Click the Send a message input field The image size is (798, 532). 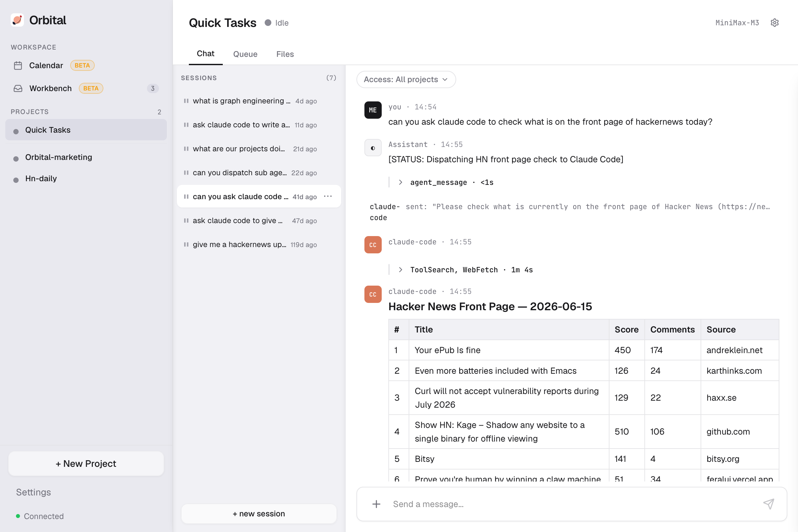(573, 504)
